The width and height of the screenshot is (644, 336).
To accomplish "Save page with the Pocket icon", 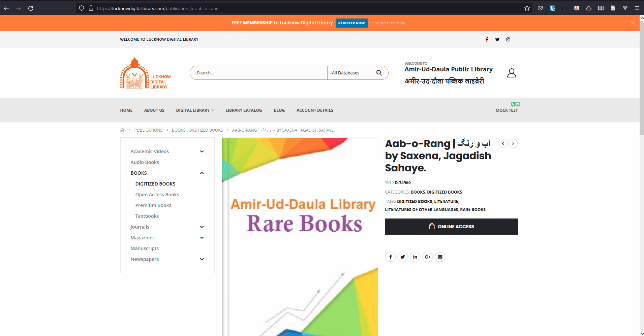I will (540, 8).
